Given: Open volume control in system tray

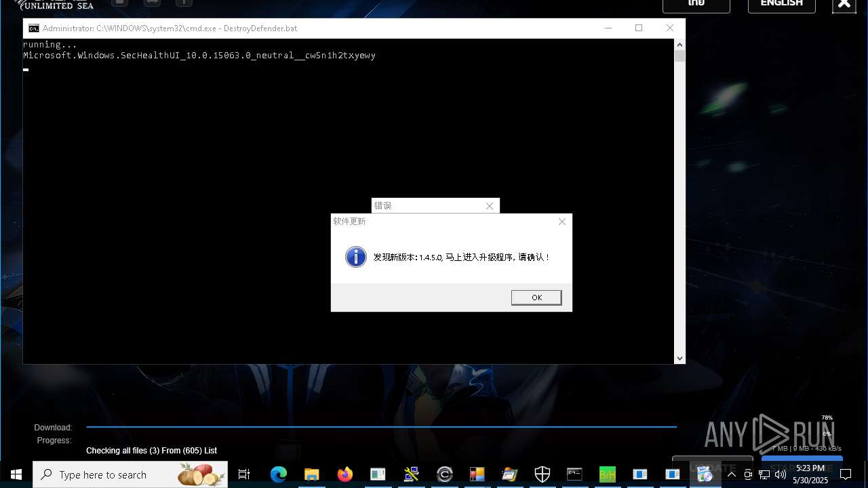Looking at the screenshot, I should click(781, 474).
